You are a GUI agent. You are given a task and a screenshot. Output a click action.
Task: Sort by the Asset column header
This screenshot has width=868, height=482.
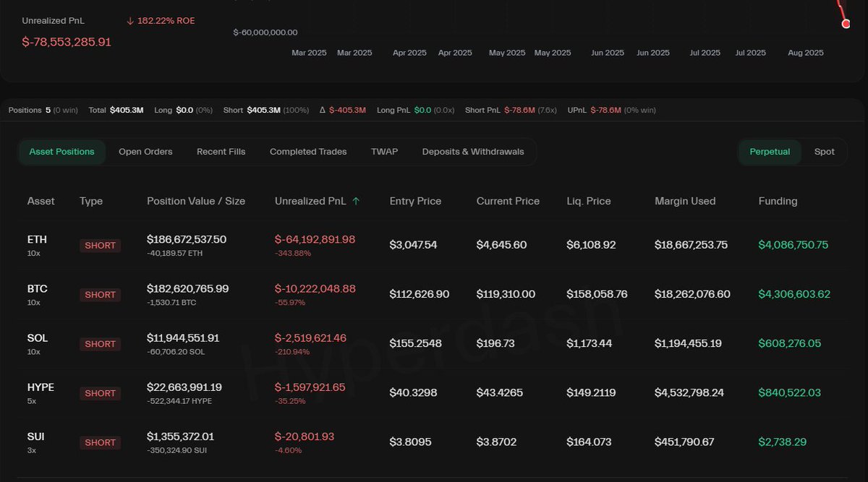pos(41,201)
